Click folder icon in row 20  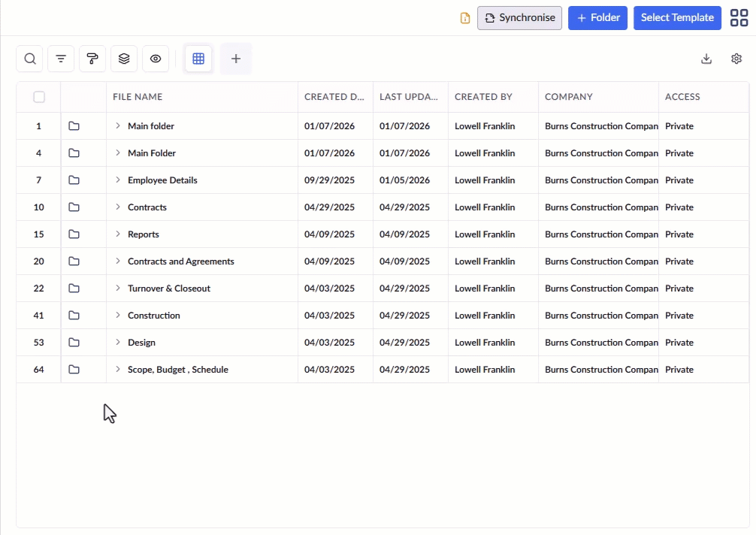pos(74,261)
